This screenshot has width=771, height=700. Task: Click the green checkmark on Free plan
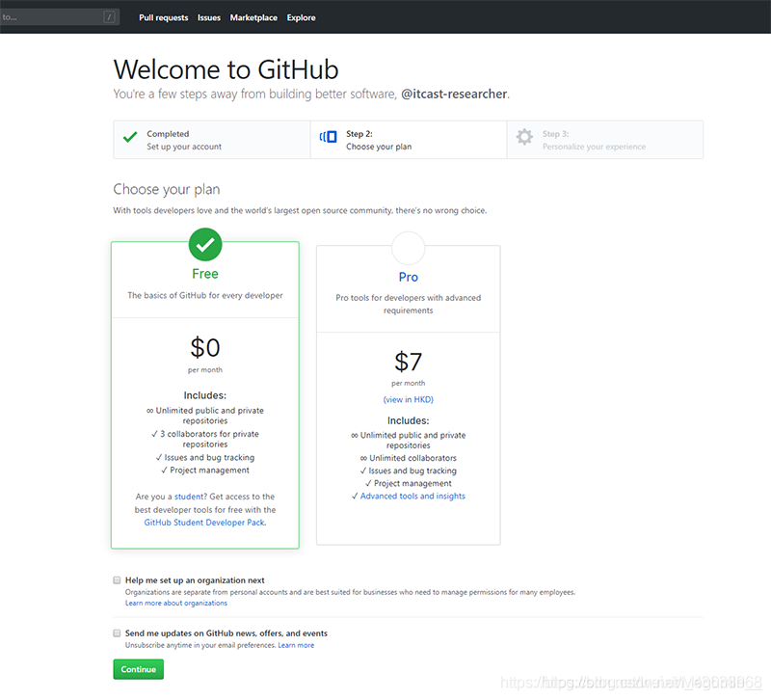pyautogui.click(x=205, y=245)
